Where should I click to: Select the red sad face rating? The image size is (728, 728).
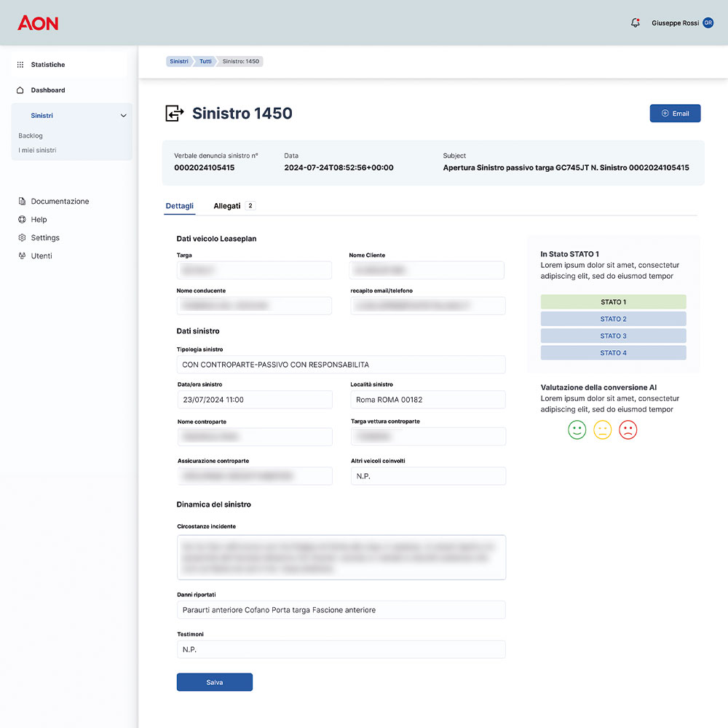coord(628,430)
